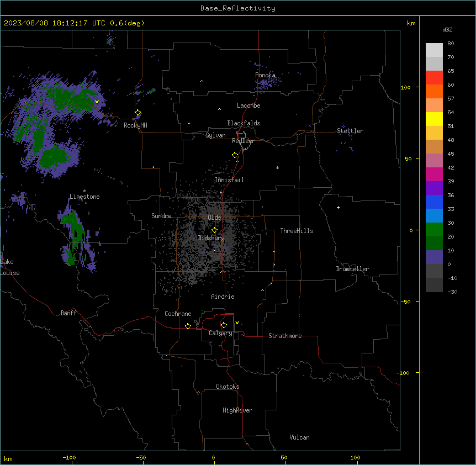Screen dimensions: 476x465
Task: Click the white legend swatch below 80 dBZ
Action: [x=434, y=50]
